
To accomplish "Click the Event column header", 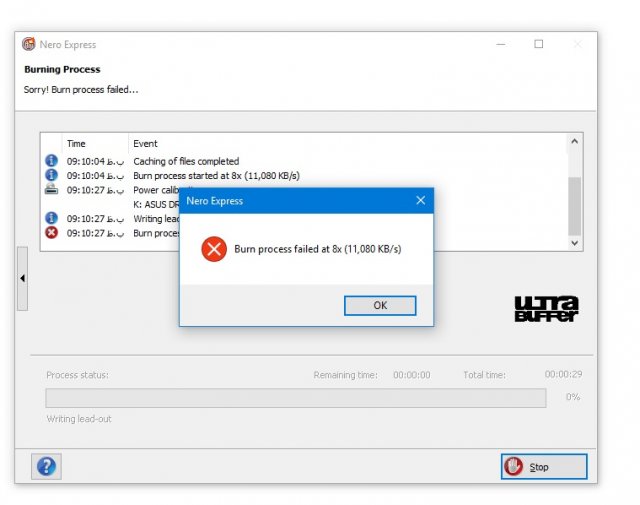I will click(x=145, y=144).
